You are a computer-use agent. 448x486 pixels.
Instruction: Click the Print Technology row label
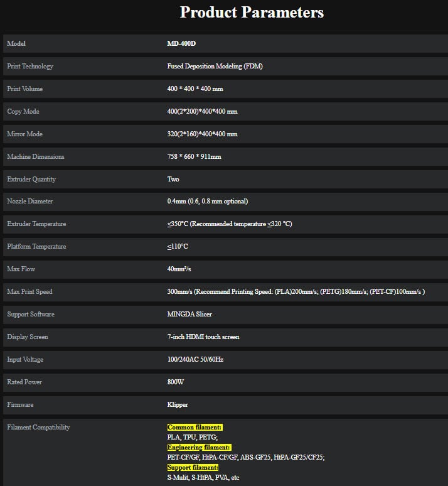pyautogui.click(x=30, y=67)
